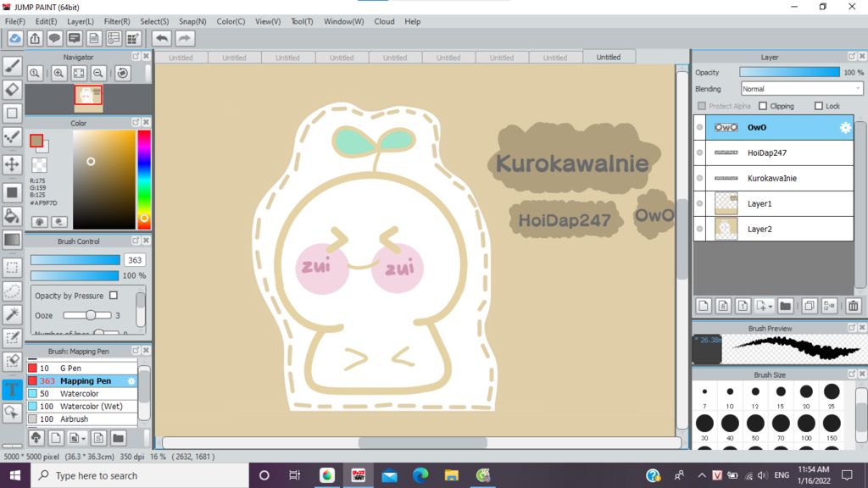
Task: Adjust the layer Opacity slider
Action: [789, 73]
